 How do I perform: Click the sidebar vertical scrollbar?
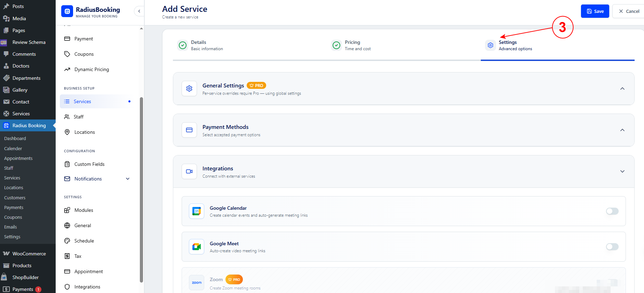[x=141, y=190]
